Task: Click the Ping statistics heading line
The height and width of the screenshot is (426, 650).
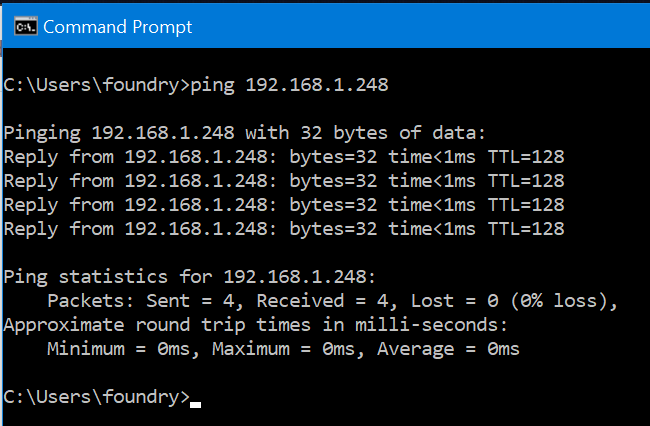Action: point(189,277)
